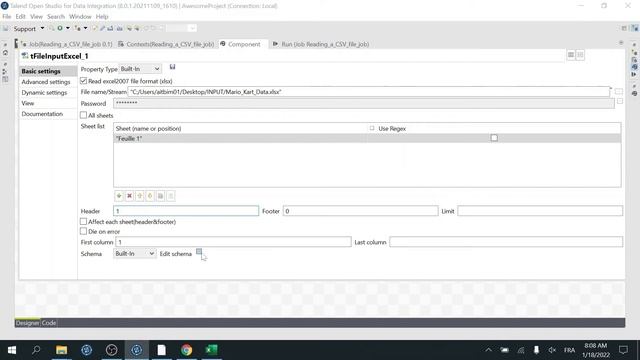Open Excel from taskbar

(x=211, y=350)
